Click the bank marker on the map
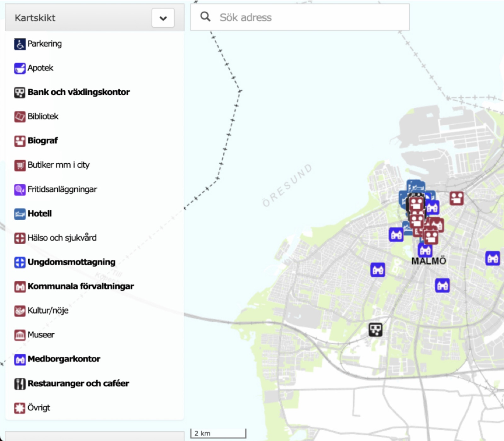The height and width of the screenshot is (441, 504). tap(375, 330)
